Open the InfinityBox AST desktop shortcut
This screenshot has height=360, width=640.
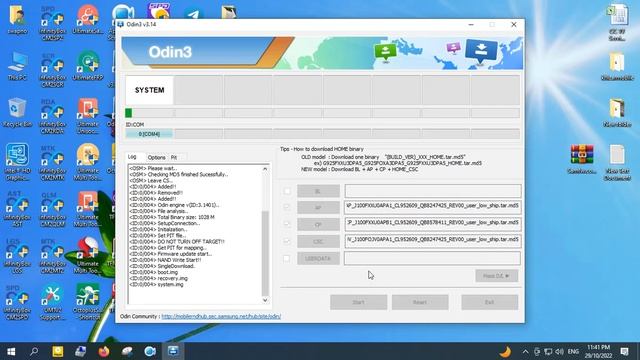[17, 209]
